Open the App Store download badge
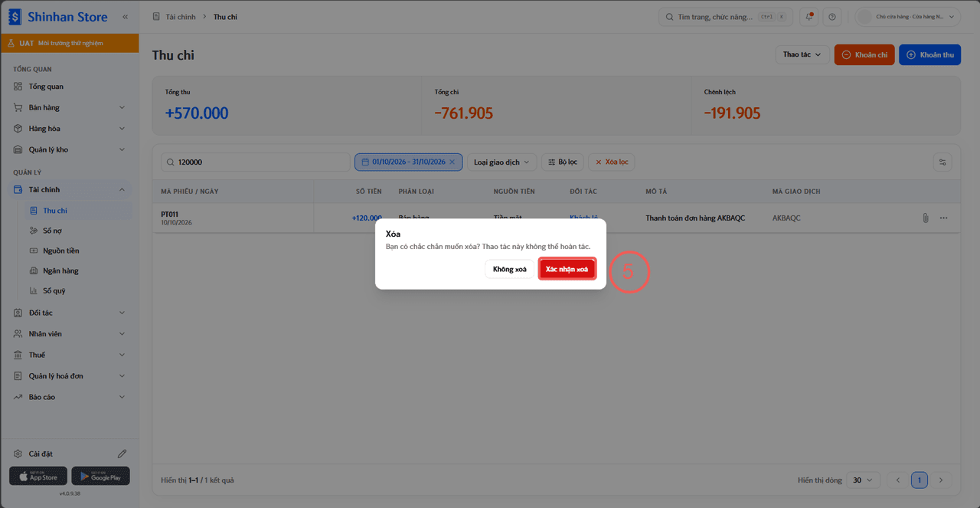Viewport: 980px width, 508px height. 38,476
